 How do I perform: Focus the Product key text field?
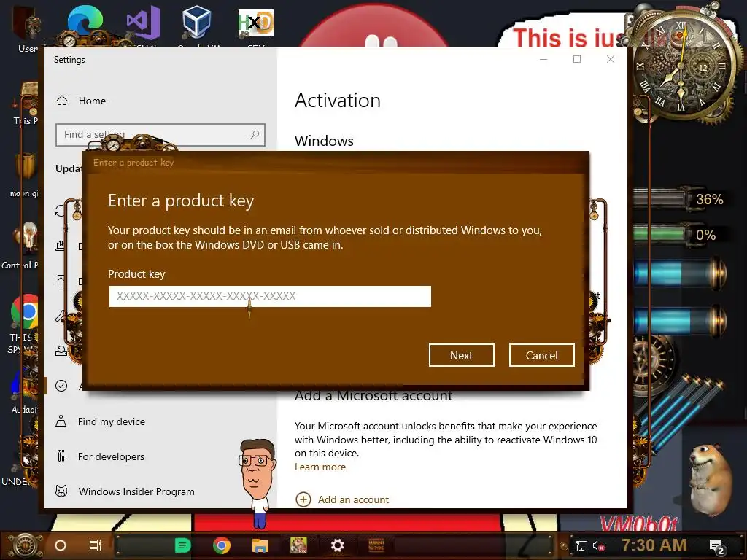point(270,296)
